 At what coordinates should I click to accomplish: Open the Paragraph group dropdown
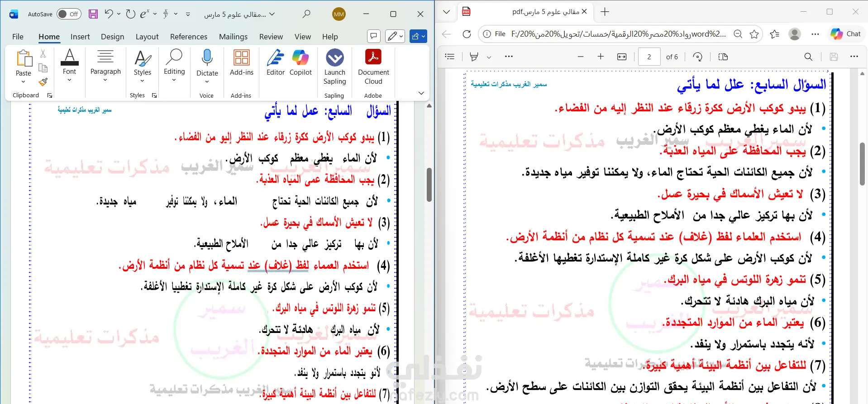(x=105, y=65)
